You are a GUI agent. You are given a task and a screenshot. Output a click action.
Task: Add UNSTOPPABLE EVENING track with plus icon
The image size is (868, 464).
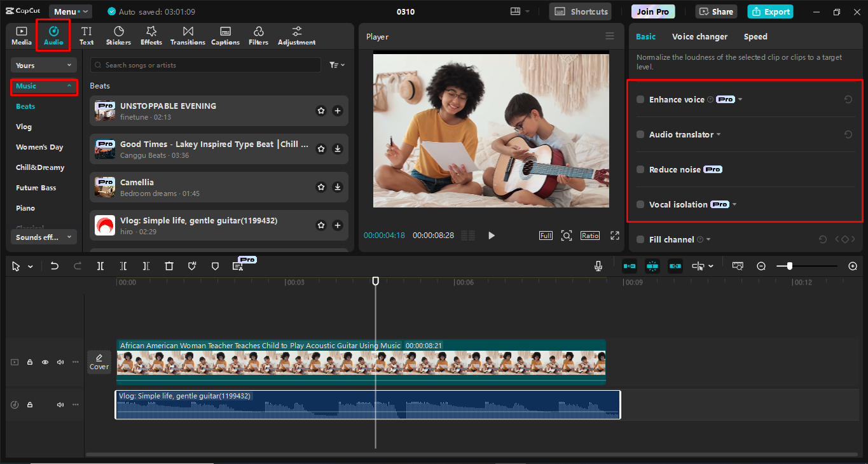tap(338, 111)
